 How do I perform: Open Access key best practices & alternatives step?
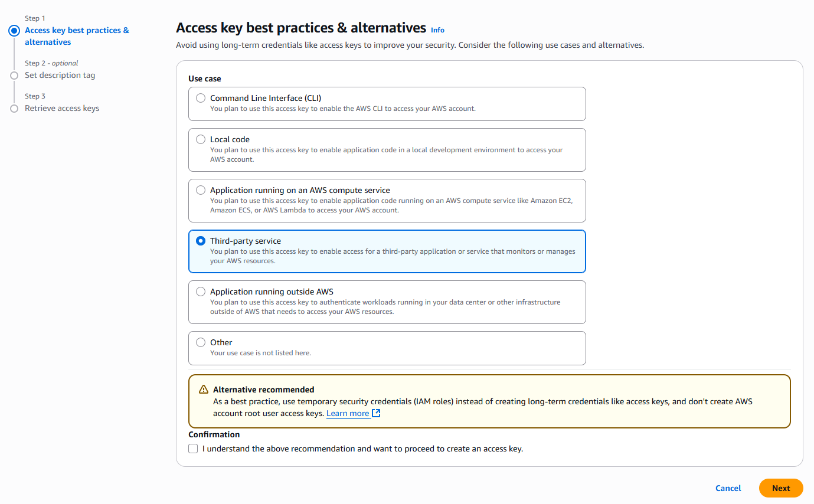(77, 36)
